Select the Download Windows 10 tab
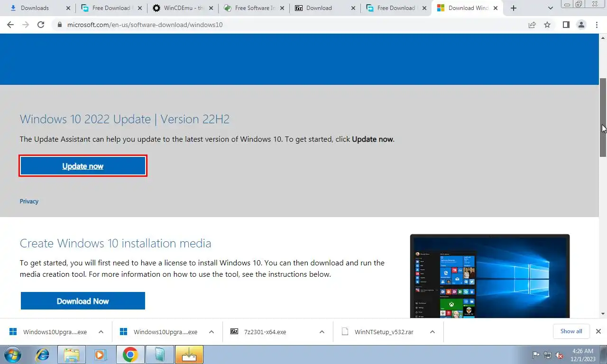607x364 pixels. [467, 8]
